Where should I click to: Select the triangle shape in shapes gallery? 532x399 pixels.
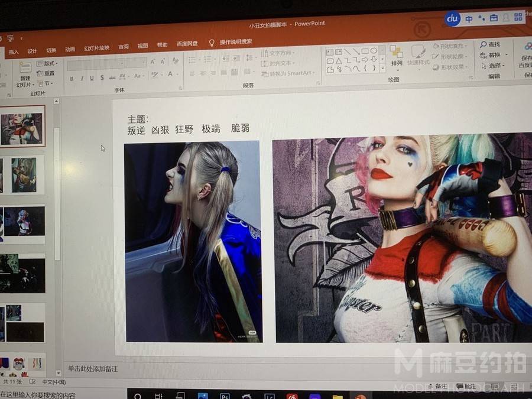pos(339,61)
